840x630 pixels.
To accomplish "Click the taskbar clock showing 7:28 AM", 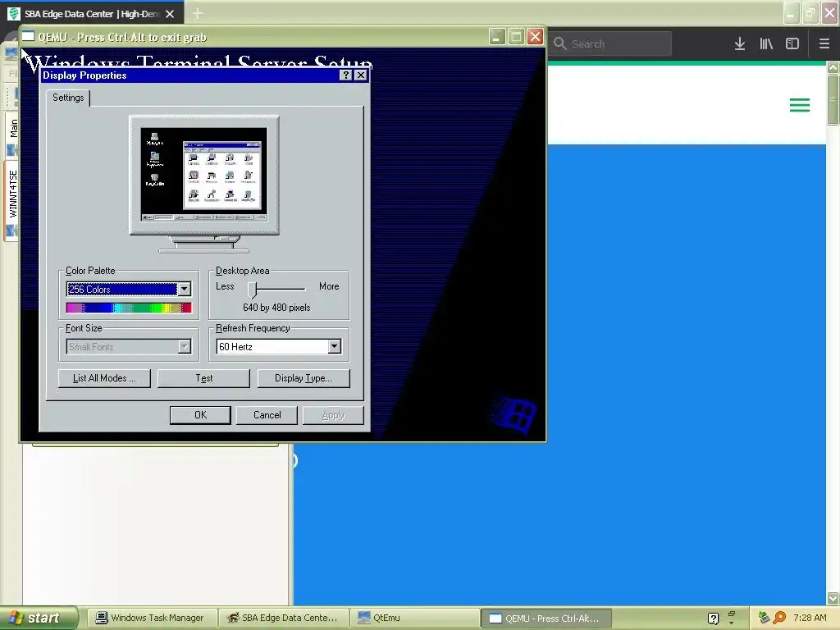I will (x=810, y=618).
